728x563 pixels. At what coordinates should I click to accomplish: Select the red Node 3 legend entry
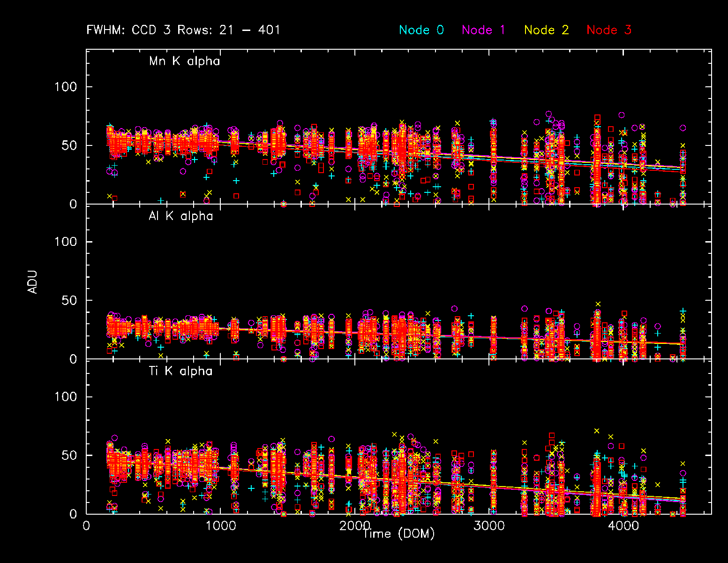(x=608, y=30)
